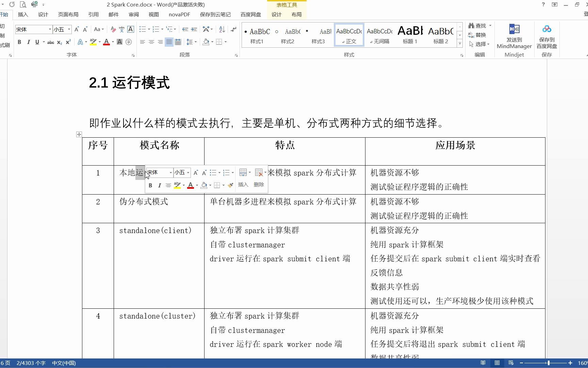
Task: Toggle Strikethrough formatting
Action: tap(51, 42)
